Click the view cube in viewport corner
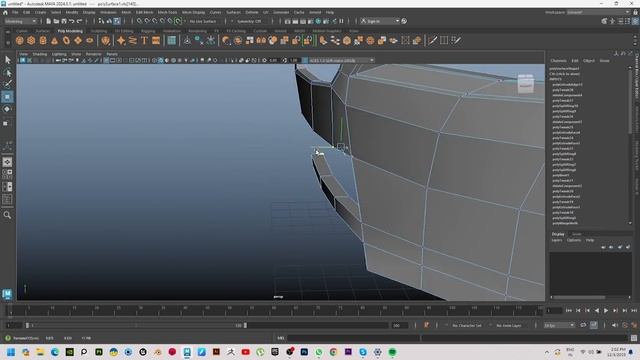Viewport: 640px width, 360px height. point(526,83)
